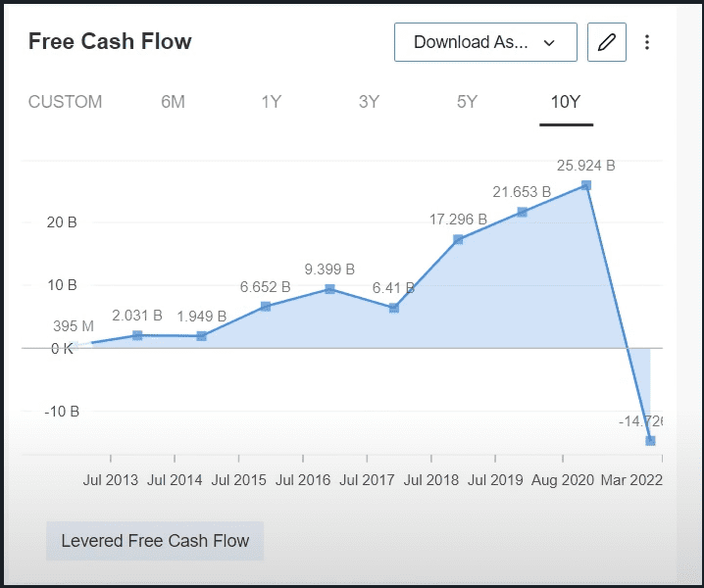Open the three-dot more options menu
The image size is (704, 588).
click(647, 42)
